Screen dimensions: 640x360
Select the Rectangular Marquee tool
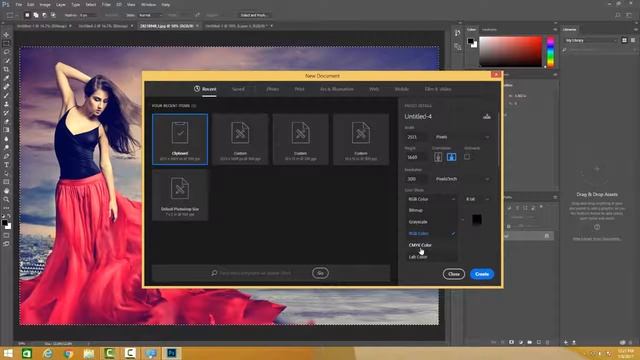[x=6, y=43]
